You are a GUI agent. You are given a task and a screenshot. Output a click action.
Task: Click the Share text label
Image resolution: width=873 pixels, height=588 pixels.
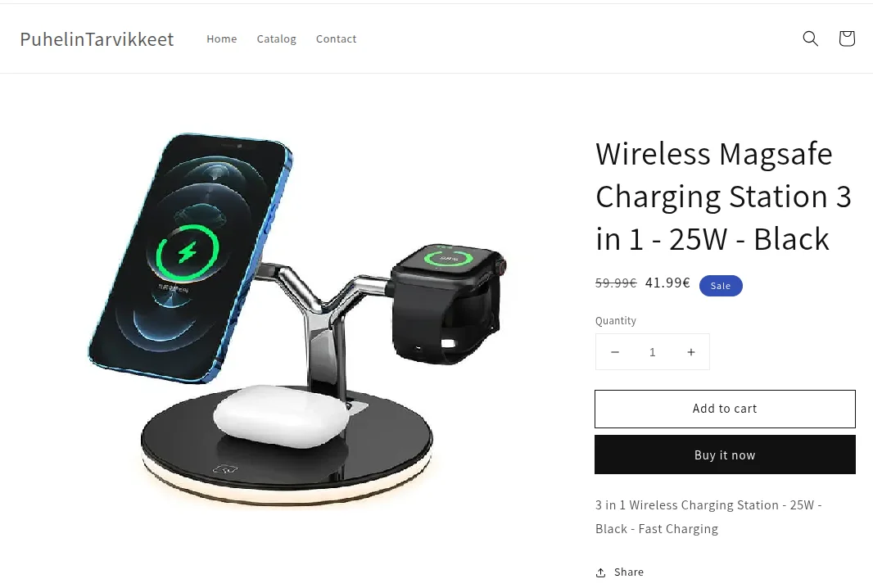[x=629, y=572]
